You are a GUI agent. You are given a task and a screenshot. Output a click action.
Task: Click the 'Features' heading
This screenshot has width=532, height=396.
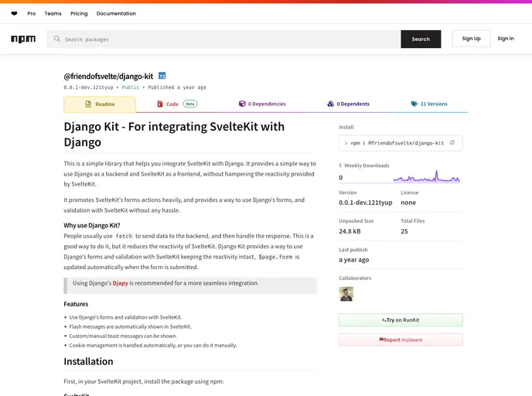[76, 304]
